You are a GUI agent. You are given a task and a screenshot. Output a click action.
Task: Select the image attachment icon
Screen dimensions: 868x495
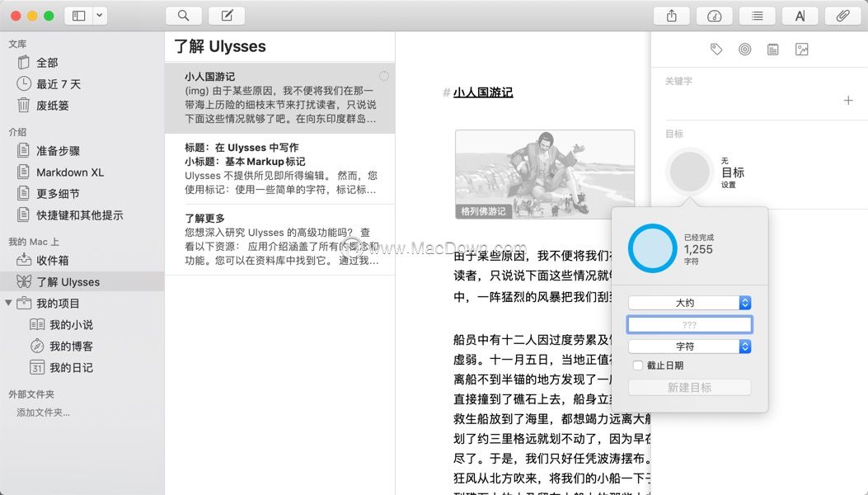click(x=801, y=49)
